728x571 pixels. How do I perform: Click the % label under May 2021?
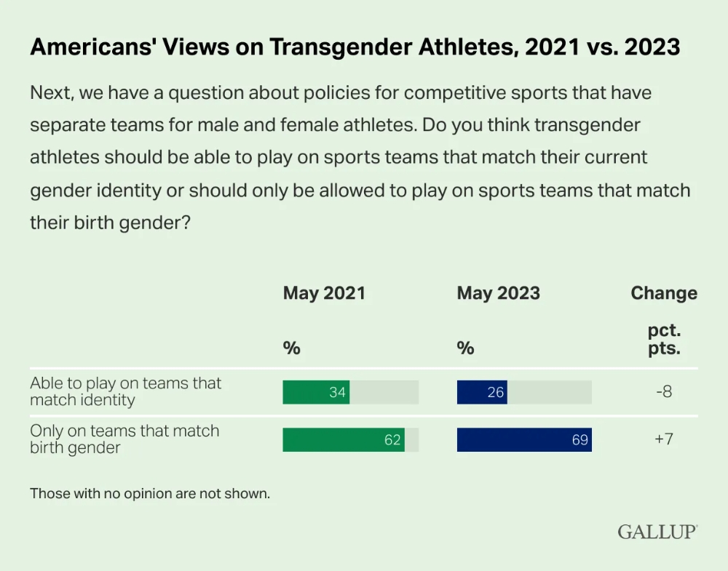pyautogui.click(x=292, y=348)
